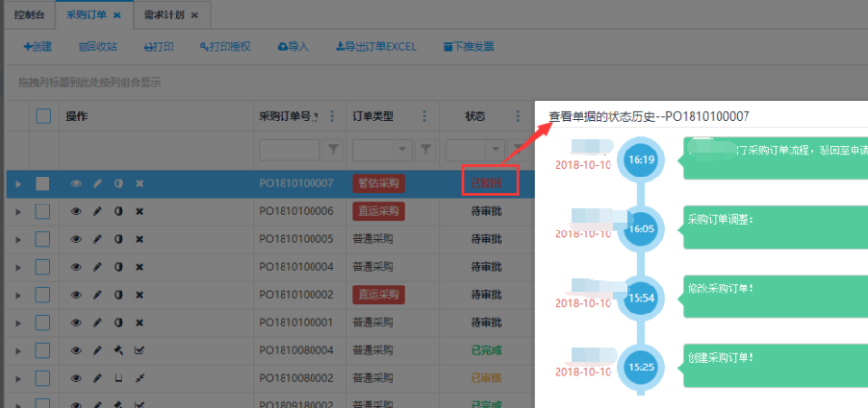Image resolution: width=868 pixels, height=408 pixels.
Task: Expand the row for PO1810080002
Action: (17, 378)
